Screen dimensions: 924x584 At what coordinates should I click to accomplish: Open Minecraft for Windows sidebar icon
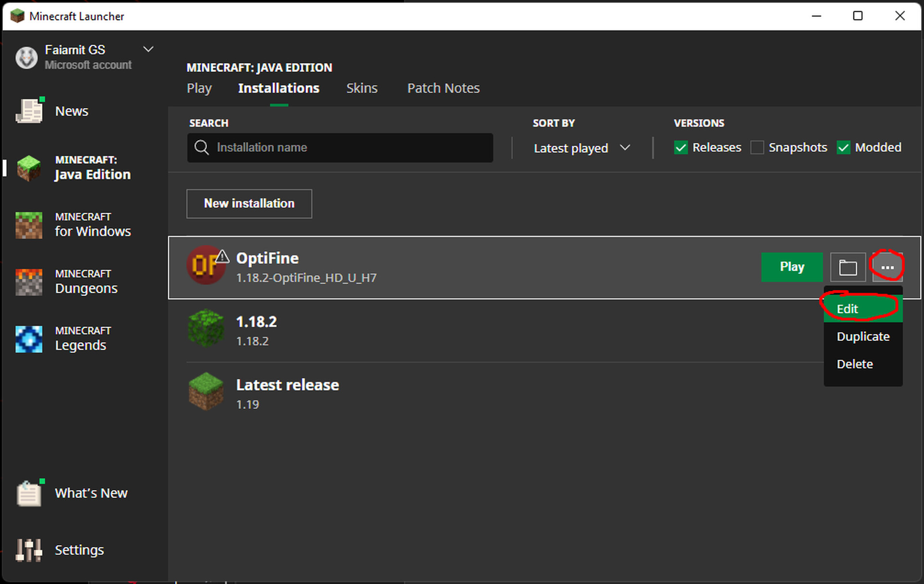point(28,225)
